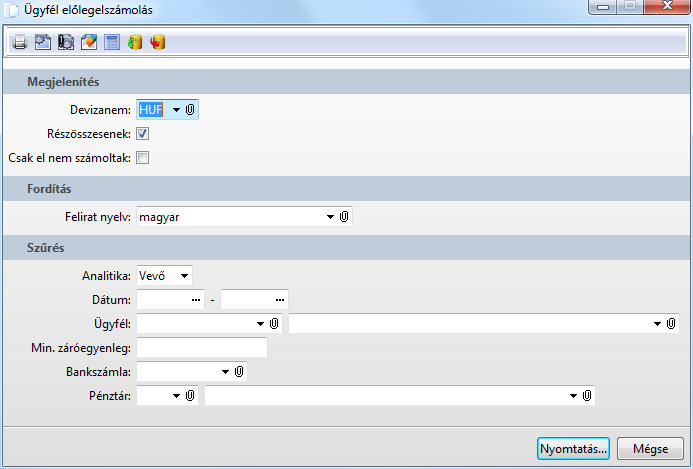Click the paperclip beside the Pénztár name field
This screenshot has width=693, height=469.
pos(587,396)
